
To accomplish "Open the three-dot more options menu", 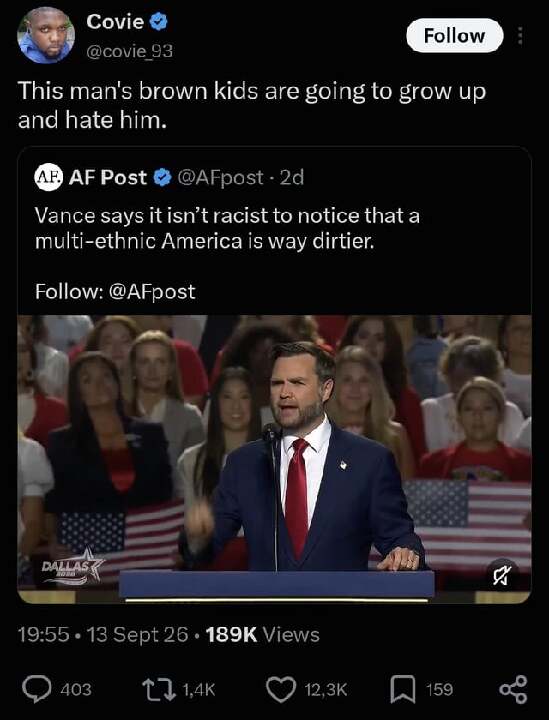I will (520, 35).
